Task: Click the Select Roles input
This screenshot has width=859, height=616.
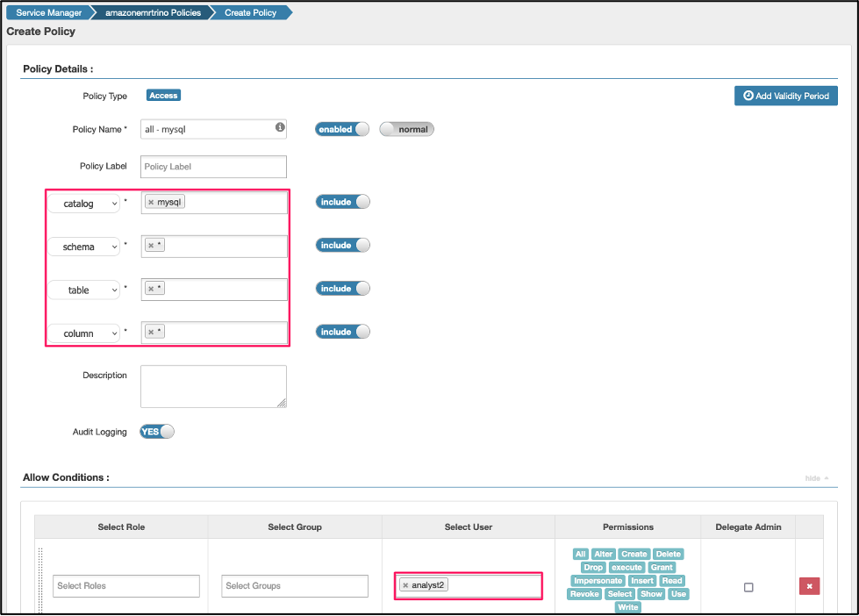Action: (126, 586)
